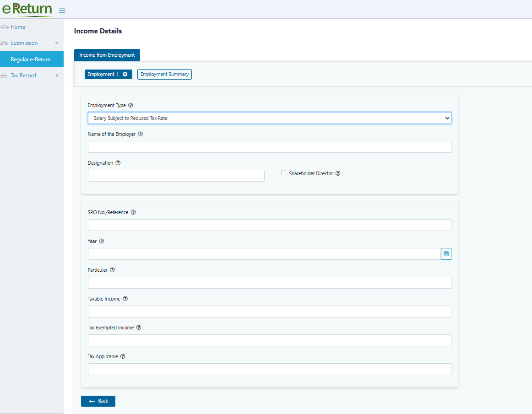532x414 pixels.
Task: Click the Tax Record bank icon
Action: point(5,75)
